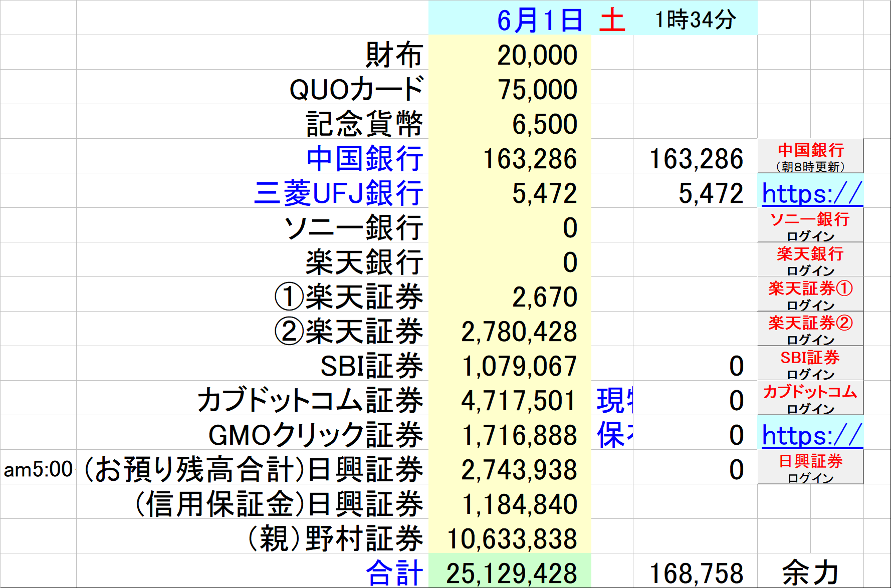Click the 中国銀行 (朝8時更新) button
The image size is (891, 588).
(x=810, y=156)
